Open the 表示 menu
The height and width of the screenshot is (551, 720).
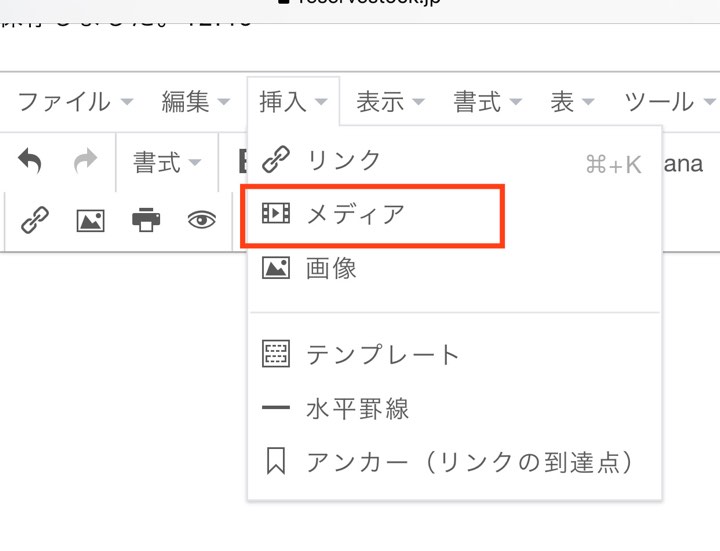click(x=390, y=101)
